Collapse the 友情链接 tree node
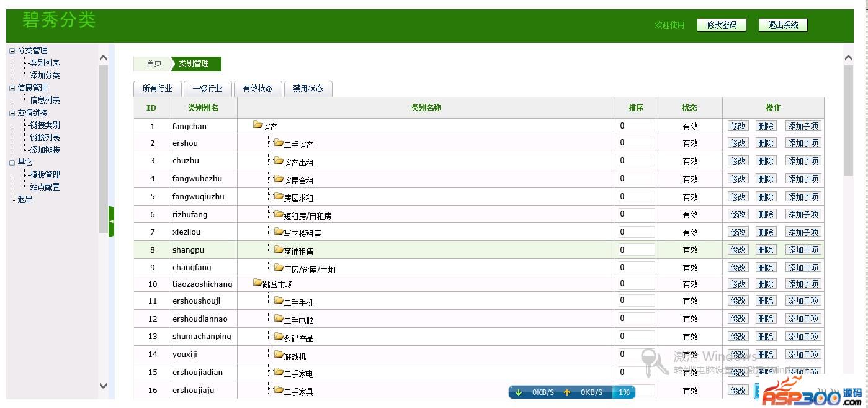Viewport: 868px width, 408px height. 12,113
